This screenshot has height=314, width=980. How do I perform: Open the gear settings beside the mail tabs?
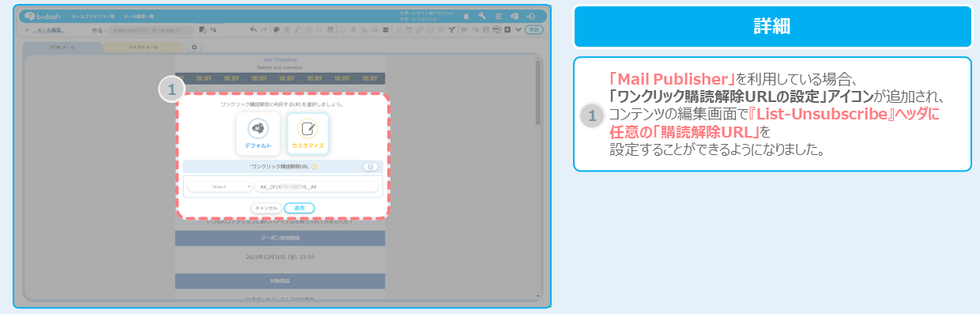coord(194,47)
